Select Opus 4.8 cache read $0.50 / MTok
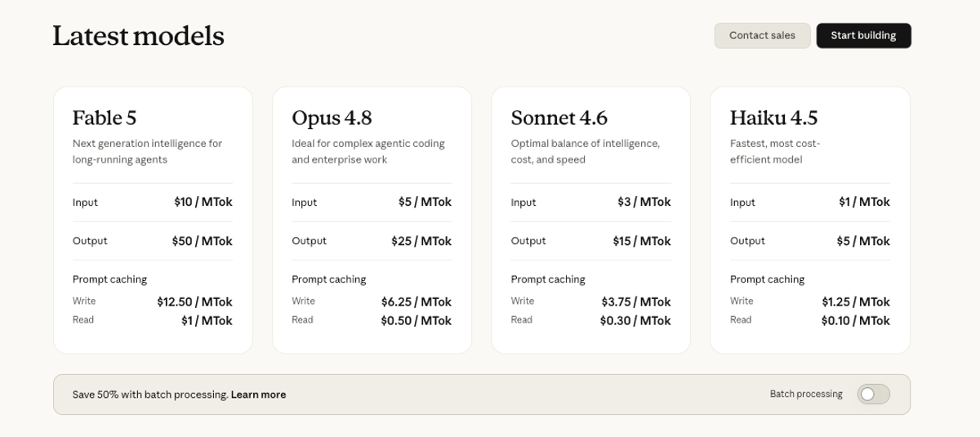The image size is (980, 437). point(416,320)
